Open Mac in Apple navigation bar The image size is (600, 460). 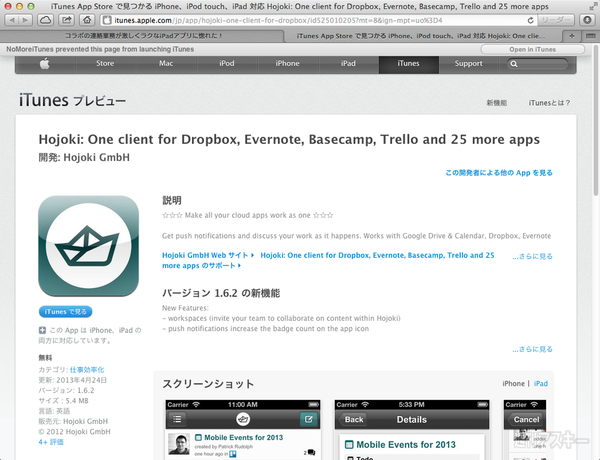pos(166,64)
